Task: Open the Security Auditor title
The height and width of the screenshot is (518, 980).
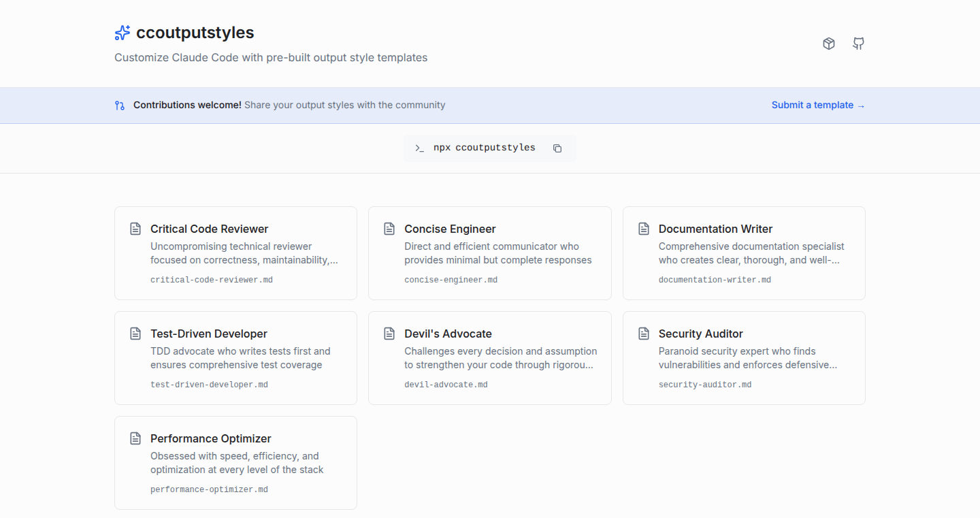Action: click(x=700, y=334)
